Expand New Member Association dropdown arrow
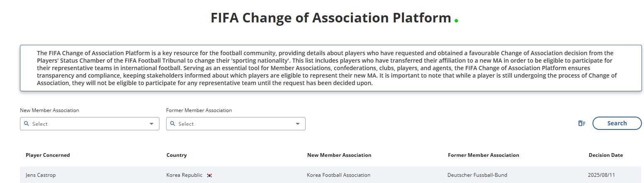644x183 pixels. tap(151, 124)
